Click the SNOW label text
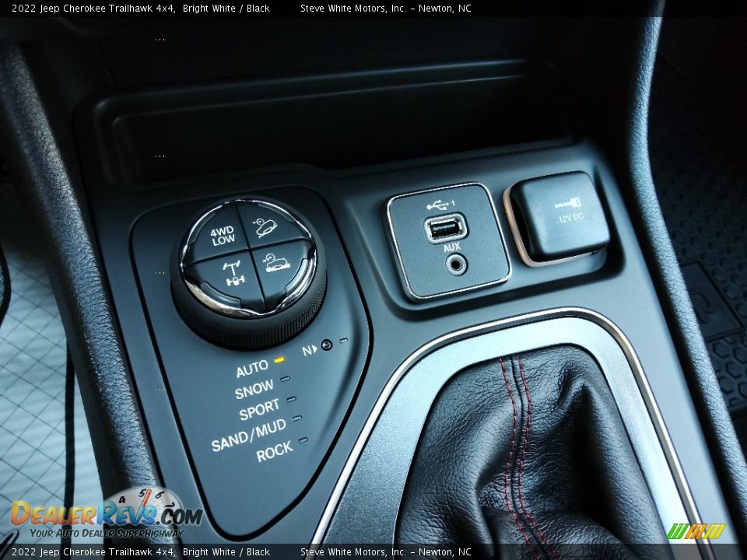The width and height of the screenshot is (747, 560). 255,389
